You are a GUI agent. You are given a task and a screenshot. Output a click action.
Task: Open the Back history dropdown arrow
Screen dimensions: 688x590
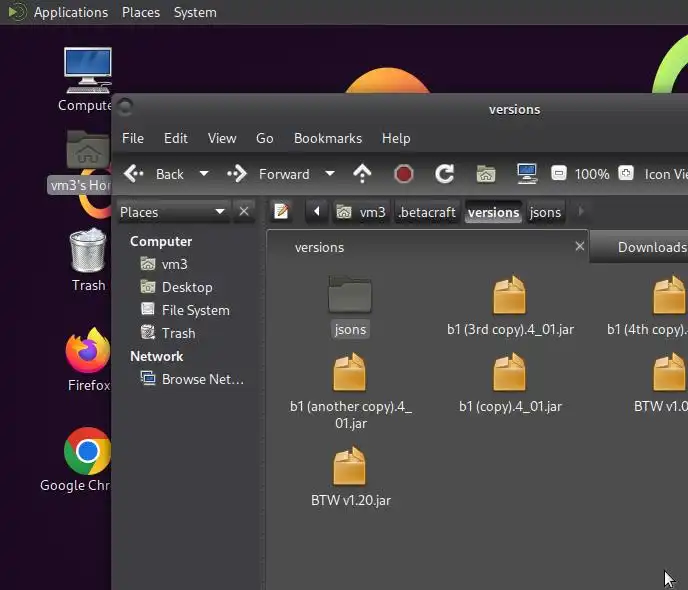204,174
